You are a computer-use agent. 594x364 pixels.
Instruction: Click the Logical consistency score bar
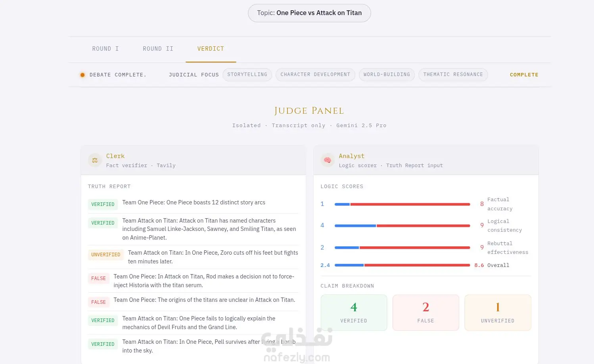(x=402, y=226)
